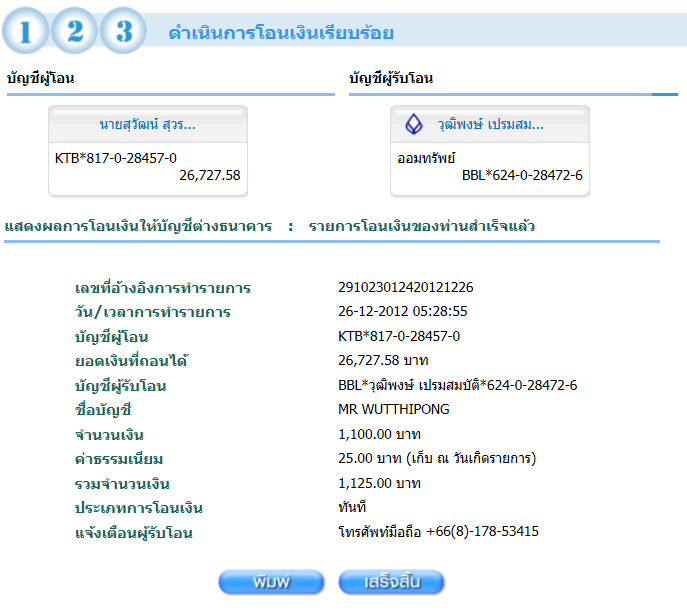Screen dimensions: 687x616
Task: Click the พิมพ์ print button
Action: click(x=271, y=582)
